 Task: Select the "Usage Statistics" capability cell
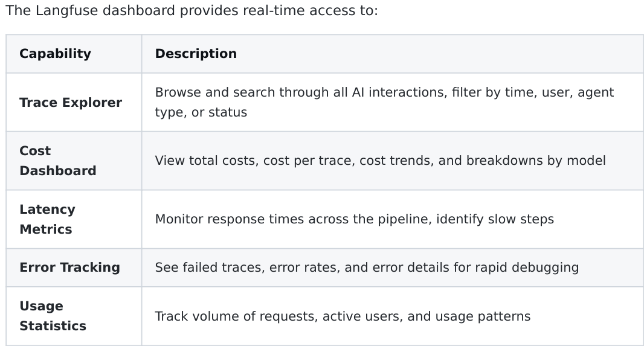coord(53,316)
